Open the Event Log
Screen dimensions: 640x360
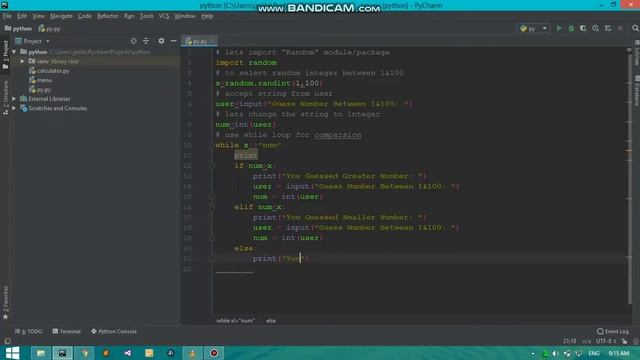click(613, 331)
